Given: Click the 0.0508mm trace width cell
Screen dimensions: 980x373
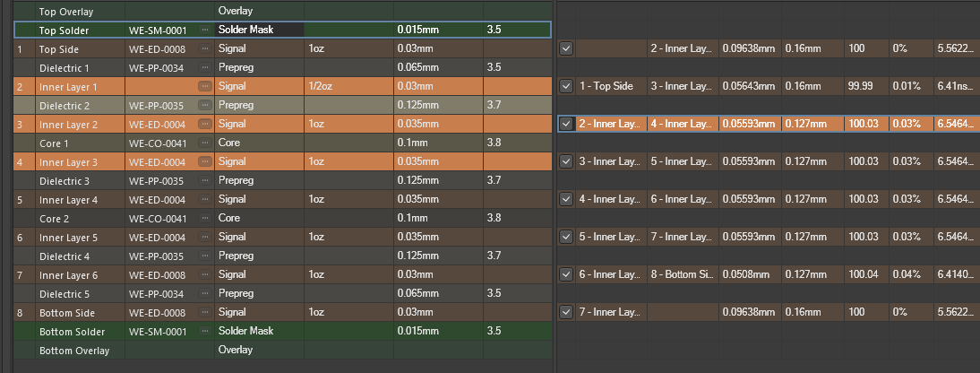Looking at the screenshot, I should (x=751, y=274).
